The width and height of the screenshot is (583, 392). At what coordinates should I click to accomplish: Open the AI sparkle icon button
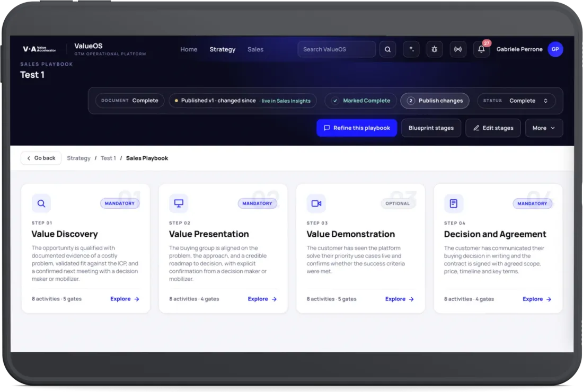coord(411,49)
